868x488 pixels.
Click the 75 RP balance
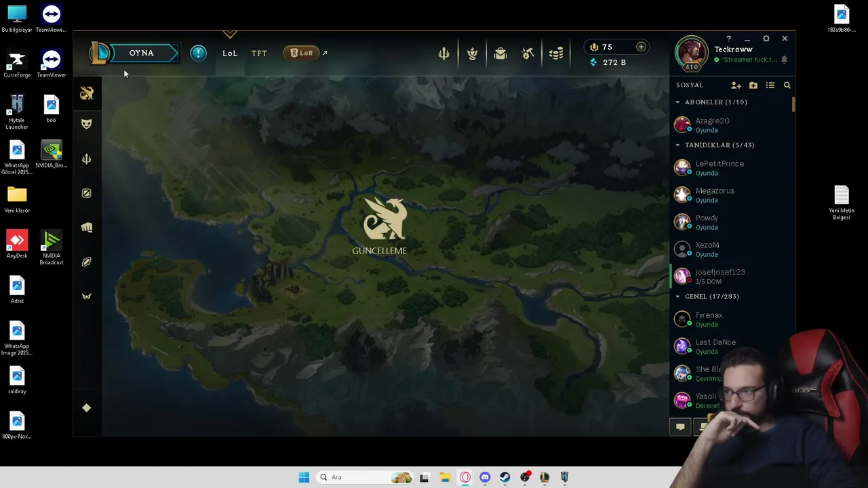(601, 47)
